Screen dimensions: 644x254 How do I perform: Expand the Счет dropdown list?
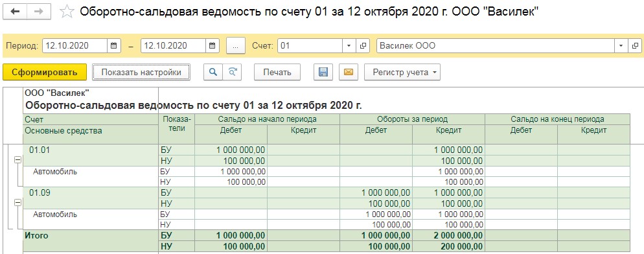point(349,45)
